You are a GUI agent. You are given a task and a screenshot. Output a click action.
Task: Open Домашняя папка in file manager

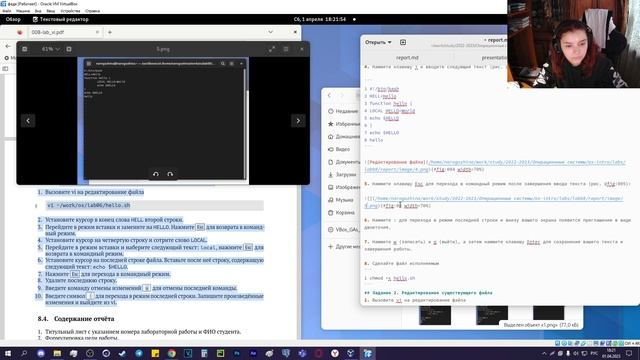click(x=343, y=136)
